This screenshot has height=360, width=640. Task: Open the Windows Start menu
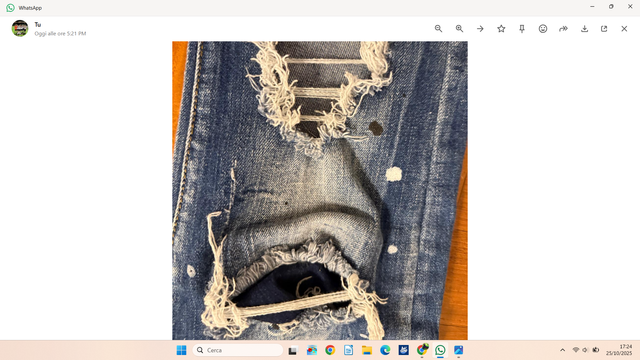(x=182, y=350)
